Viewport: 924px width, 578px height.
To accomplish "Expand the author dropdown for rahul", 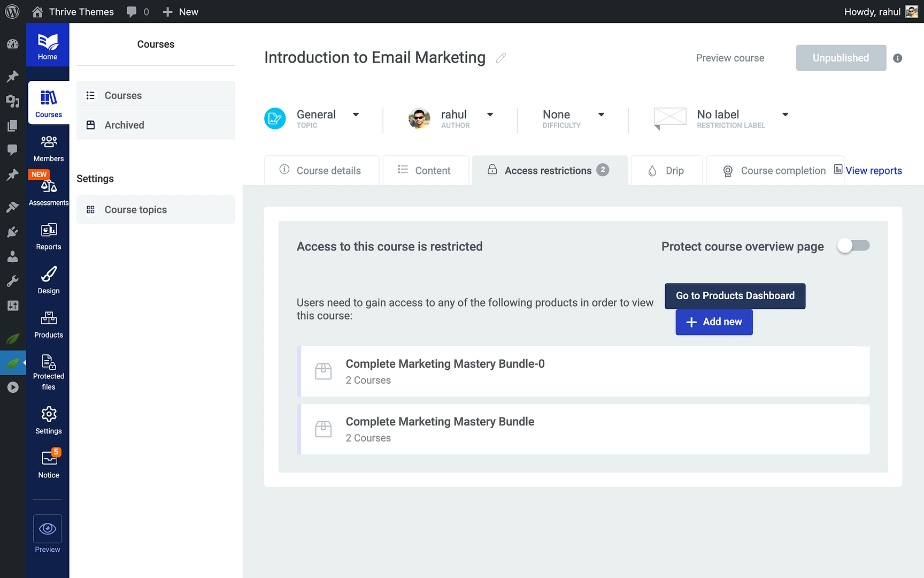I will (x=490, y=115).
